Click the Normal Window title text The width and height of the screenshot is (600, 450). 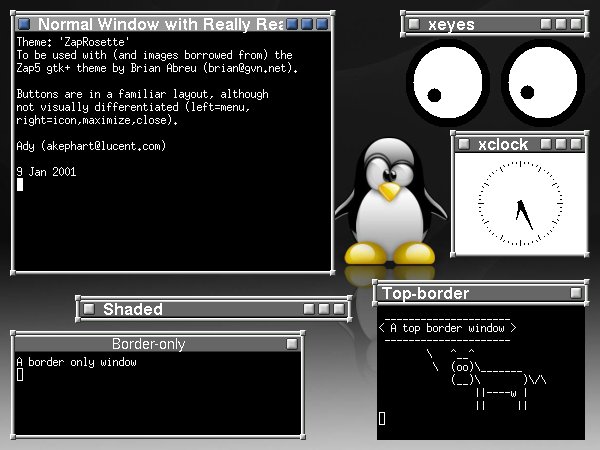tap(160, 24)
